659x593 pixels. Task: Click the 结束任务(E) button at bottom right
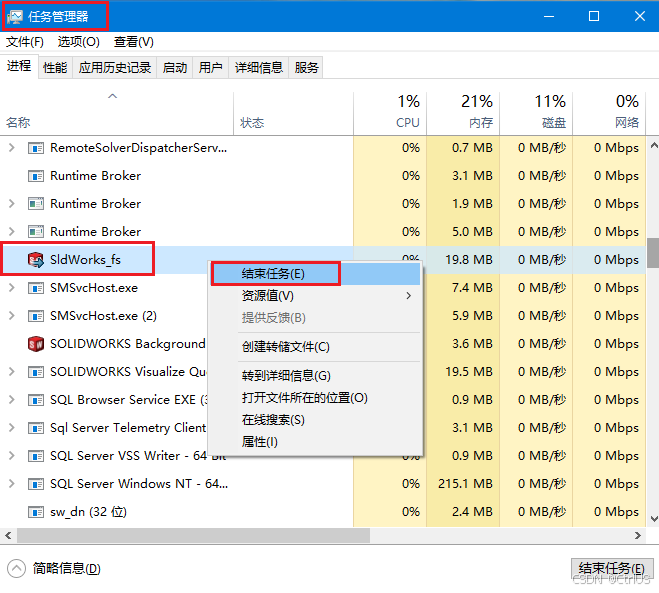(612, 569)
